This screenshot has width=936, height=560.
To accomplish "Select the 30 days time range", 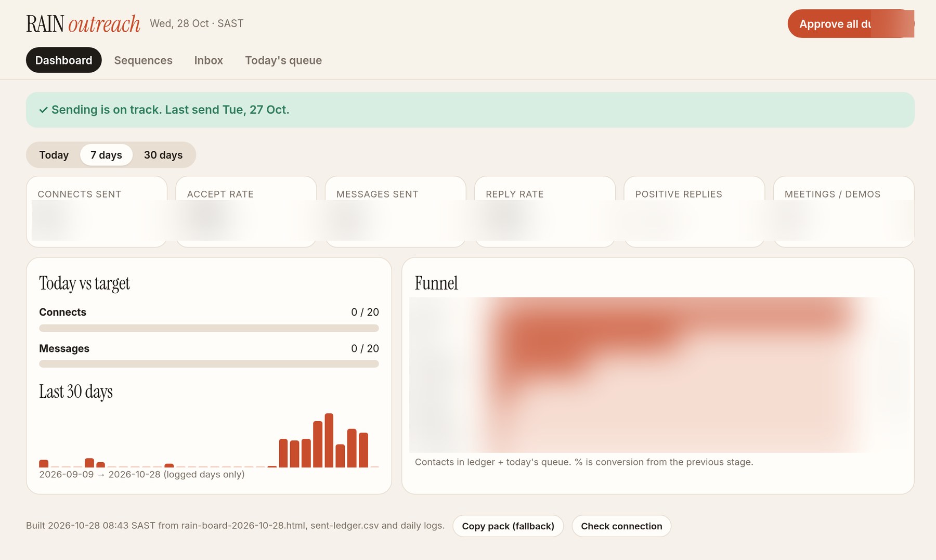I will point(163,155).
